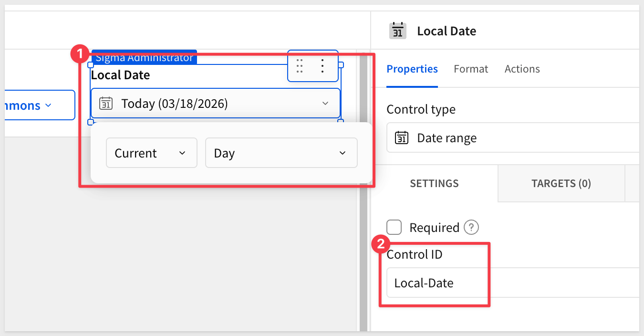
Task: Open the Day unit dropdown
Action: (x=281, y=153)
